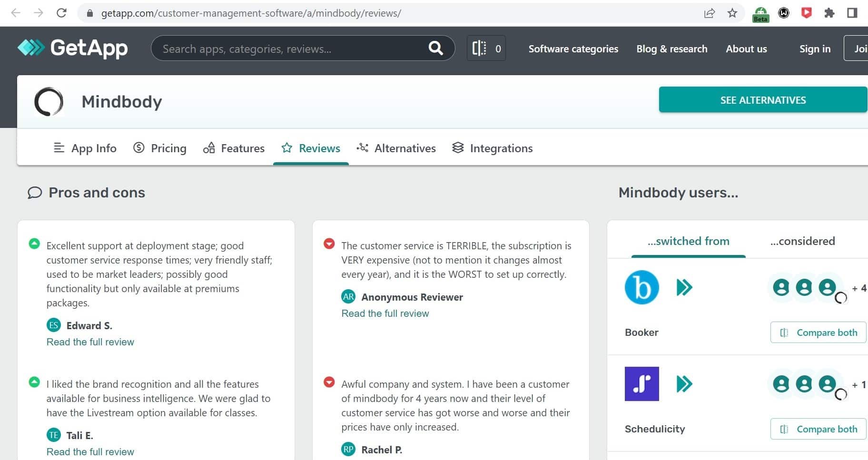Switch to the ...considered tab
Screen dimensions: 868x460
point(802,241)
